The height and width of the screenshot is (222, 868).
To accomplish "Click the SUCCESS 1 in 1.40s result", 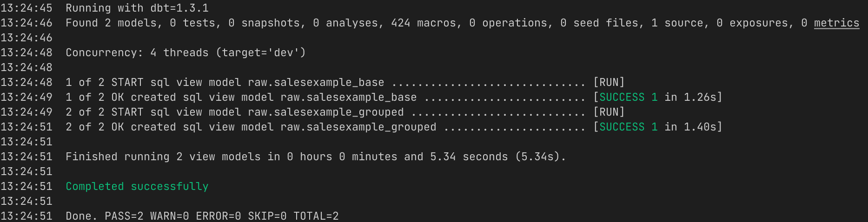I will [x=657, y=127].
